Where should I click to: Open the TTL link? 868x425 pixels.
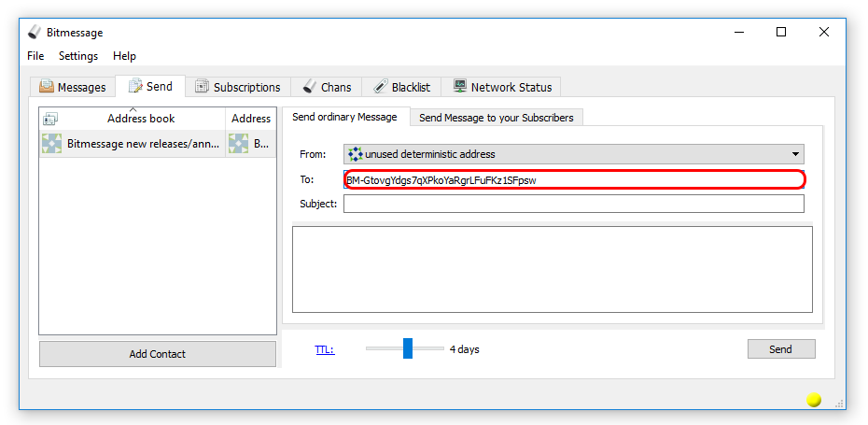(325, 349)
